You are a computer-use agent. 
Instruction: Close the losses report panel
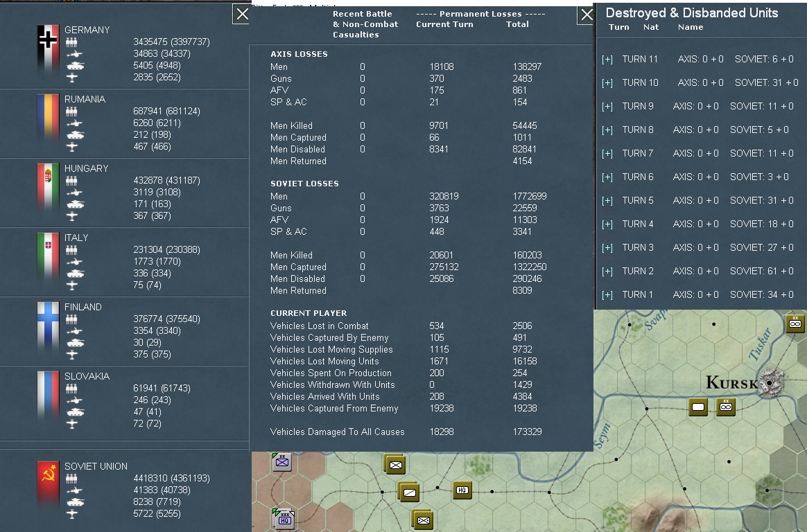click(x=587, y=15)
